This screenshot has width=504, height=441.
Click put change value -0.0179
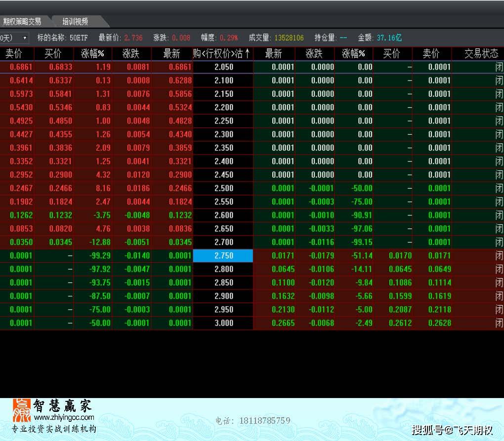[321, 256]
